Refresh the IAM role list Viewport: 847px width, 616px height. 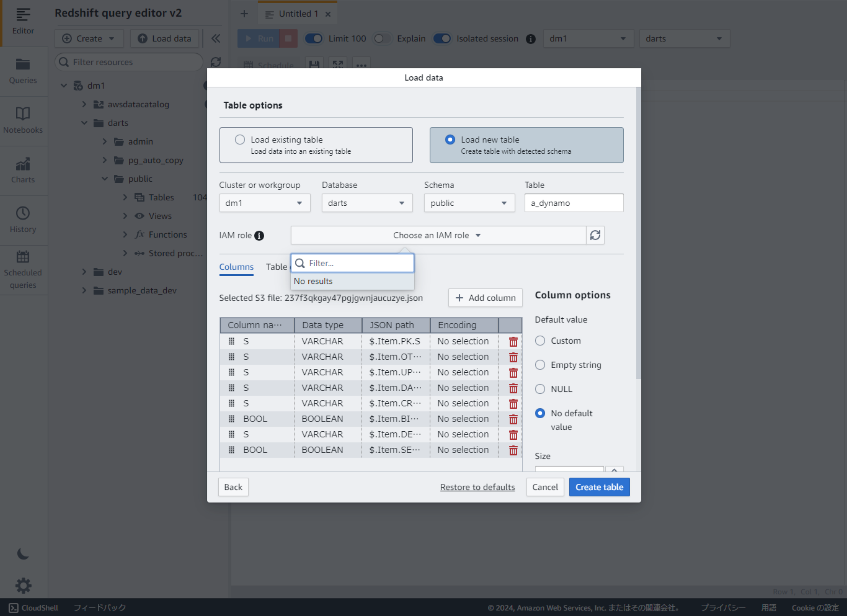(595, 235)
